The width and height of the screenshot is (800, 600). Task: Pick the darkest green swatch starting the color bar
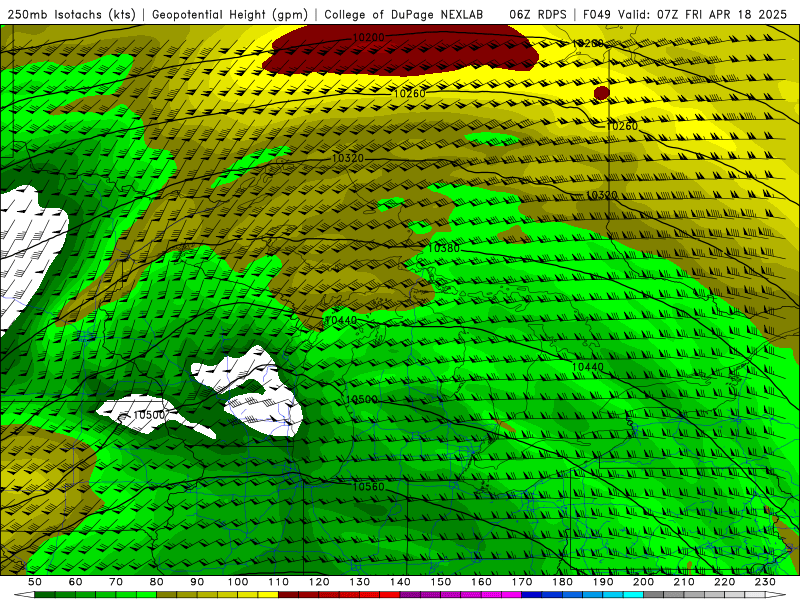click(x=45, y=595)
